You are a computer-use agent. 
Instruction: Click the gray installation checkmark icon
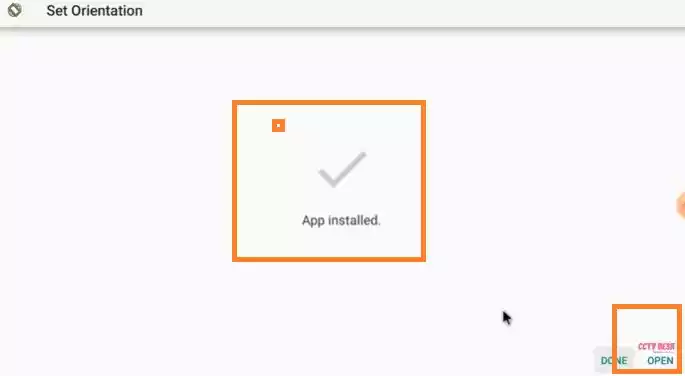click(342, 169)
